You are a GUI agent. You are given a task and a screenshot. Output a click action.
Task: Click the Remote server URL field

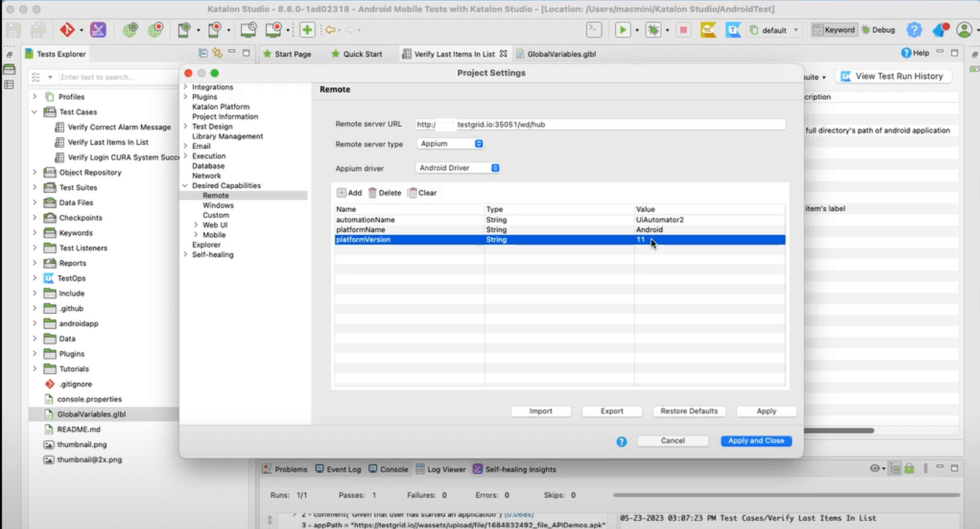(x=600, y=124)
